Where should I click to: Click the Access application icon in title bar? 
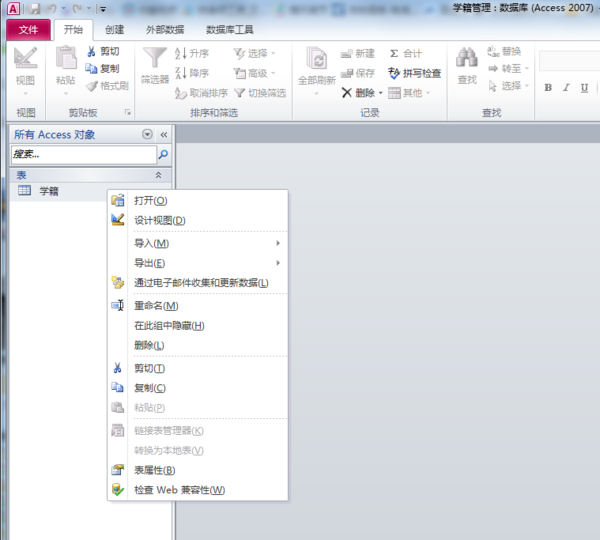pyautogui.click(x=13, y=8)
